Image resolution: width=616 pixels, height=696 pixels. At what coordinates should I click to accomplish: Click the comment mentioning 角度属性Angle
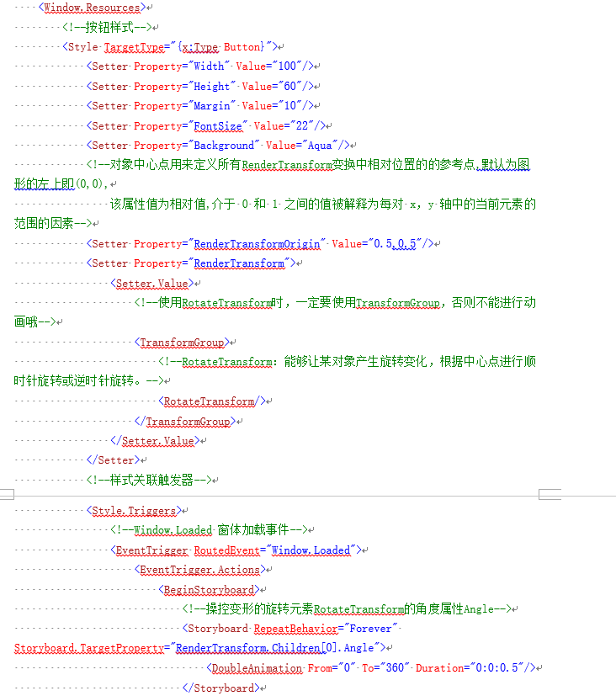coord(347,609)
